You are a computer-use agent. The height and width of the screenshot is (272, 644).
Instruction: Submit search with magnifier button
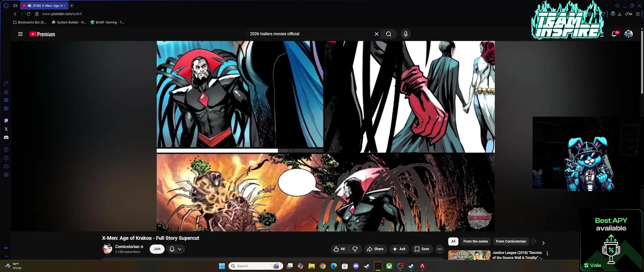pos(388,34)
